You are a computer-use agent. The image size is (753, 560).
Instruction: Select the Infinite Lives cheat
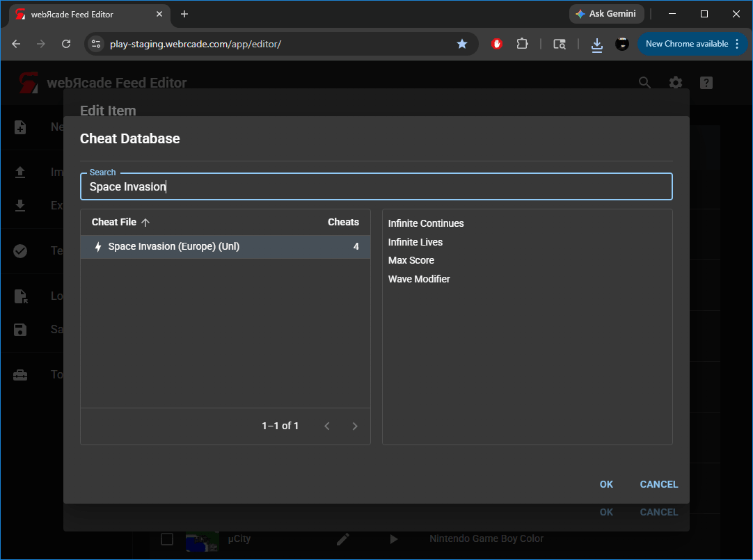[415, 242]
